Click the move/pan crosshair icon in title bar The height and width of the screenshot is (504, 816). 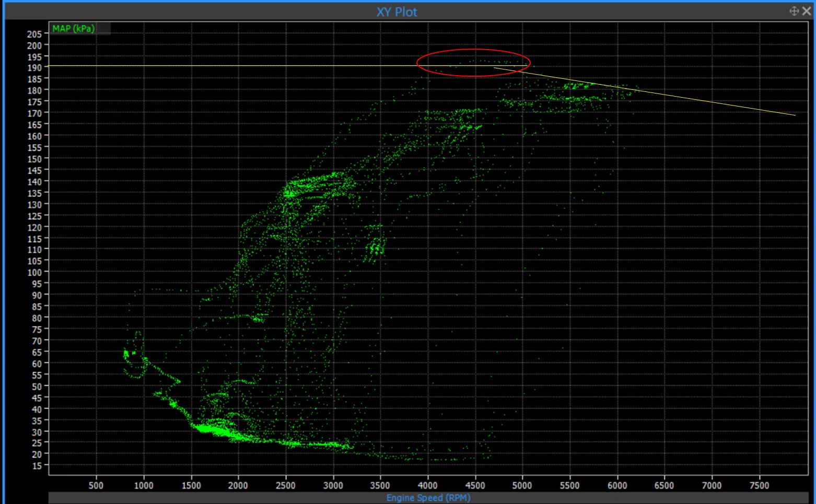click(x=794, y=11)
